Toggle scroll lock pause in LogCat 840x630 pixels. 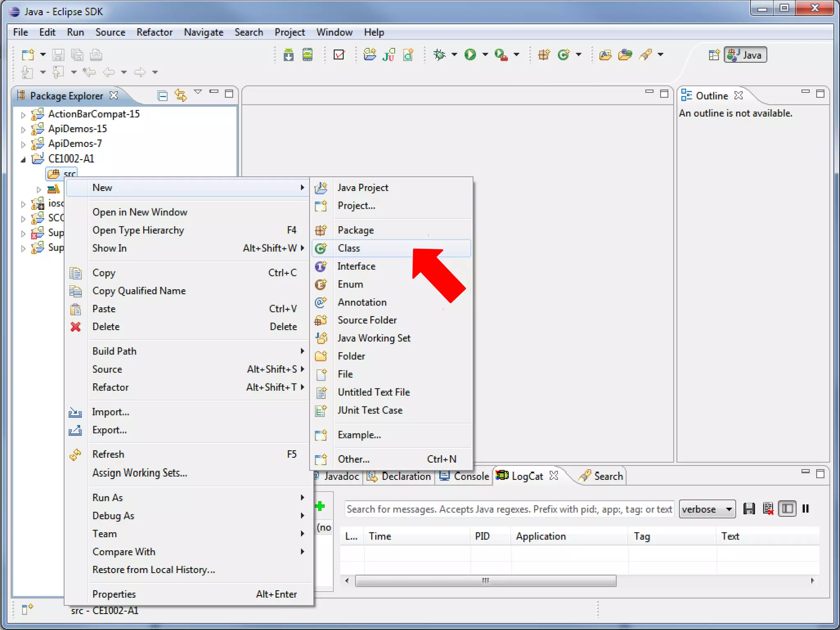tap(806, 509)
